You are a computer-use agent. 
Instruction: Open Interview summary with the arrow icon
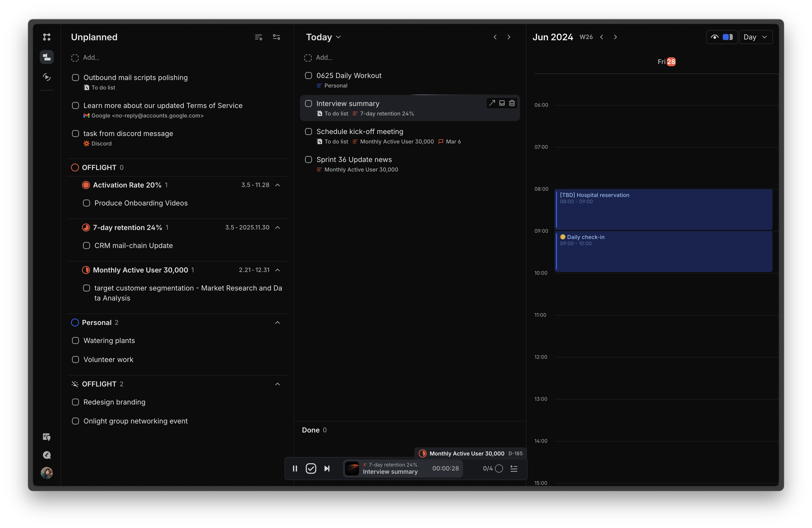tap(492, 103)
